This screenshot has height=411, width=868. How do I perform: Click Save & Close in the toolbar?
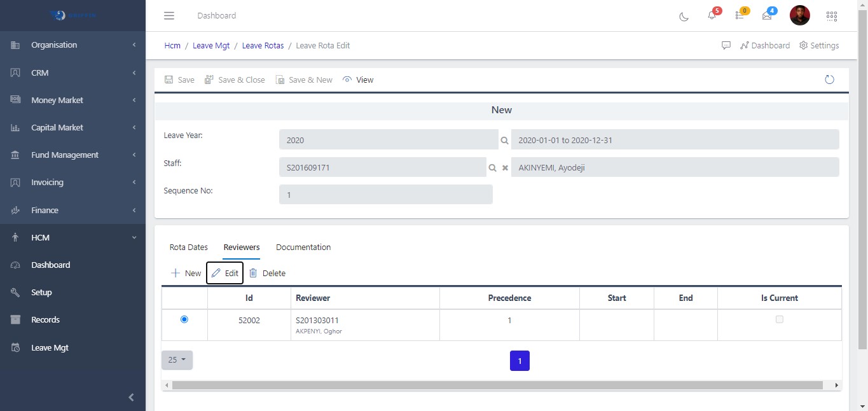235,79
